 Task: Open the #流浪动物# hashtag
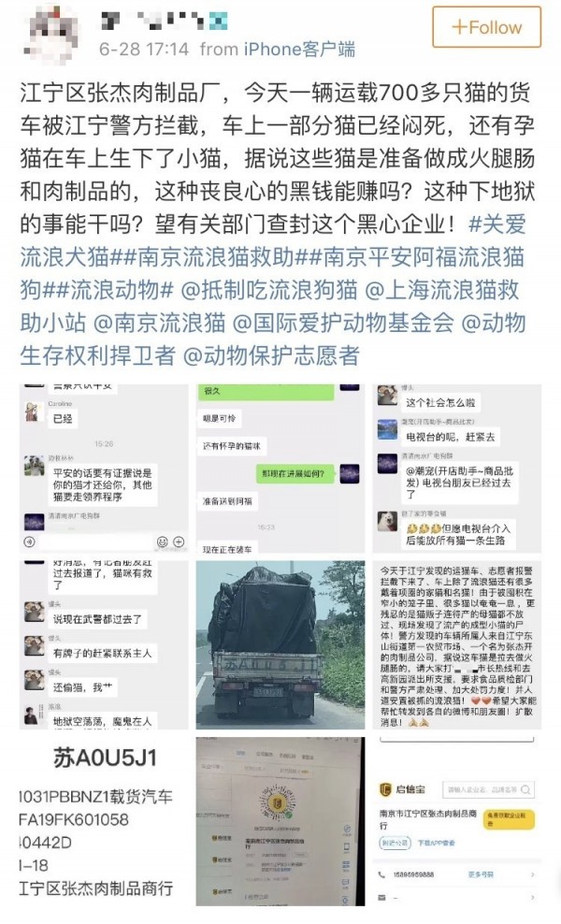tap(108, 290)
